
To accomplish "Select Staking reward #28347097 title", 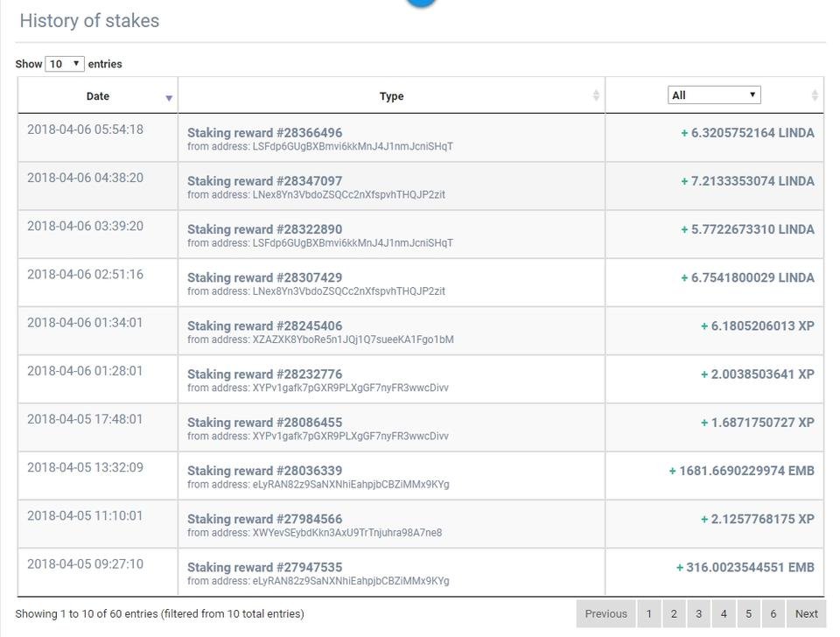I will click(264, 181).
